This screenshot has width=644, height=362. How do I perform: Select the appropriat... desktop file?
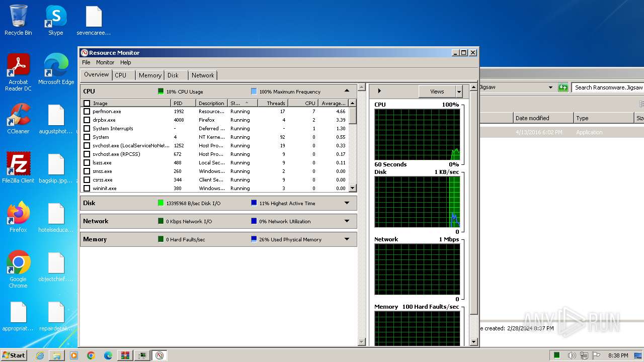pyautogui.click(x=18, y=316)
